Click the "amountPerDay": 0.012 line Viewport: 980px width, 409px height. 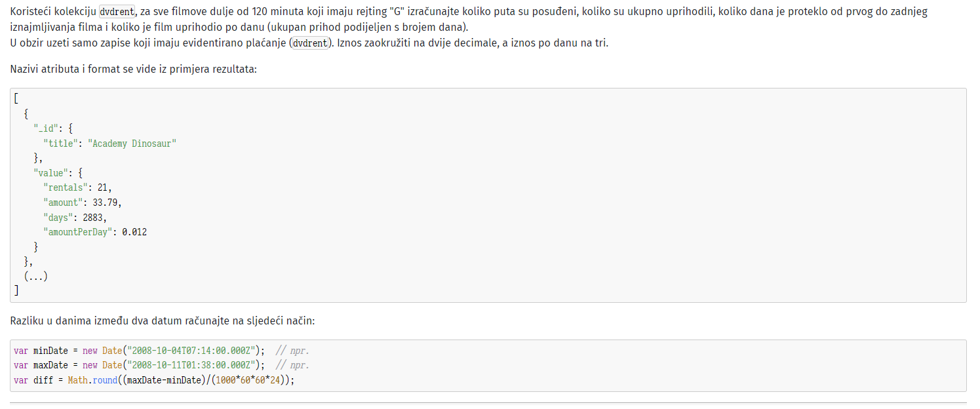pos(95,232)
